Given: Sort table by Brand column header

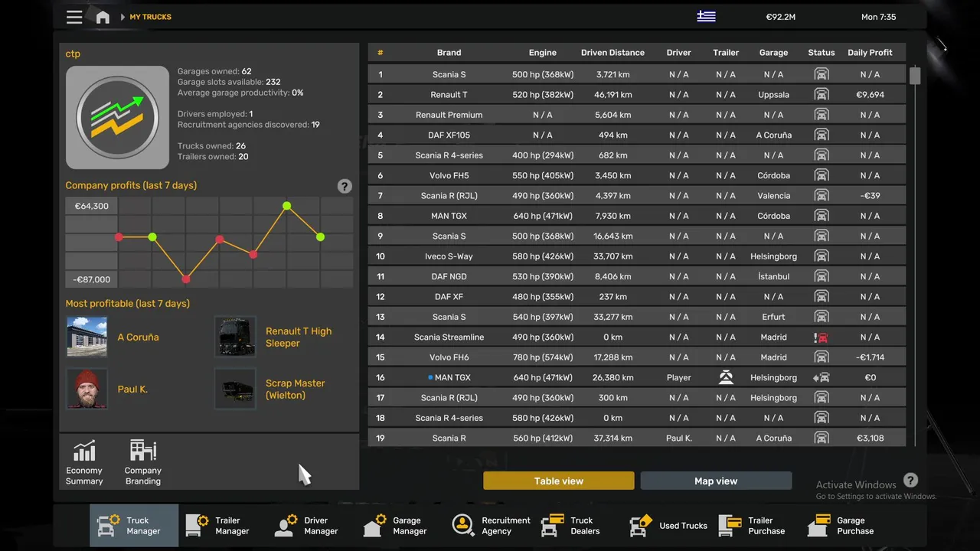Looking at the screenshot, I should (x=449, y=53).
